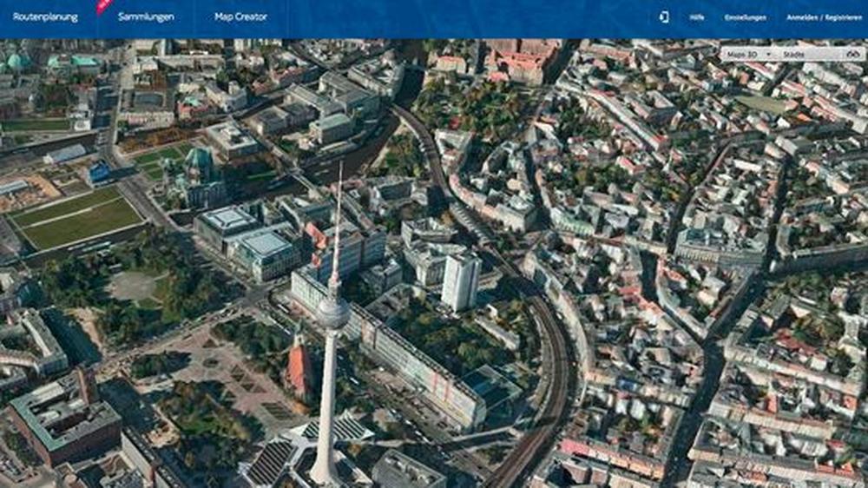
Task: Open the Sammlungen tab
Action: 146,16
